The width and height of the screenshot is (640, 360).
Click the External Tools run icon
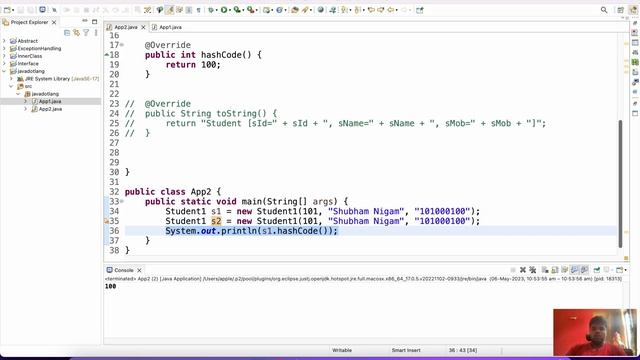[x=250, y=10]
